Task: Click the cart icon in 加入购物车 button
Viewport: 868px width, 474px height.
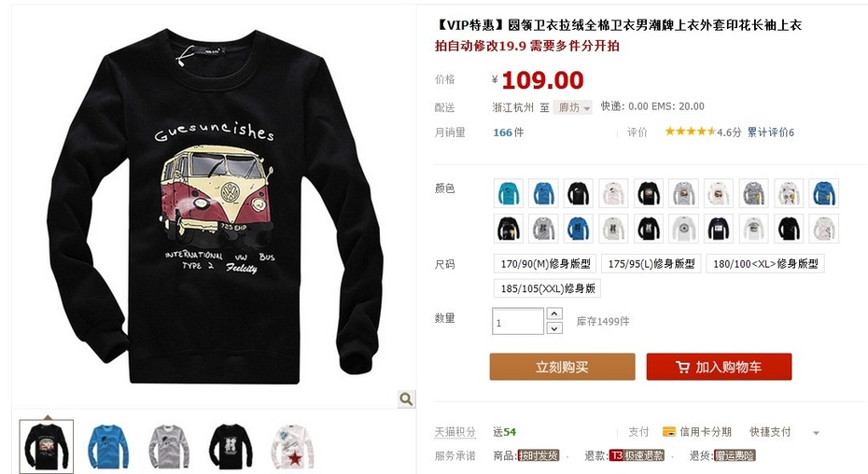Action: click(x=682, y=367)
